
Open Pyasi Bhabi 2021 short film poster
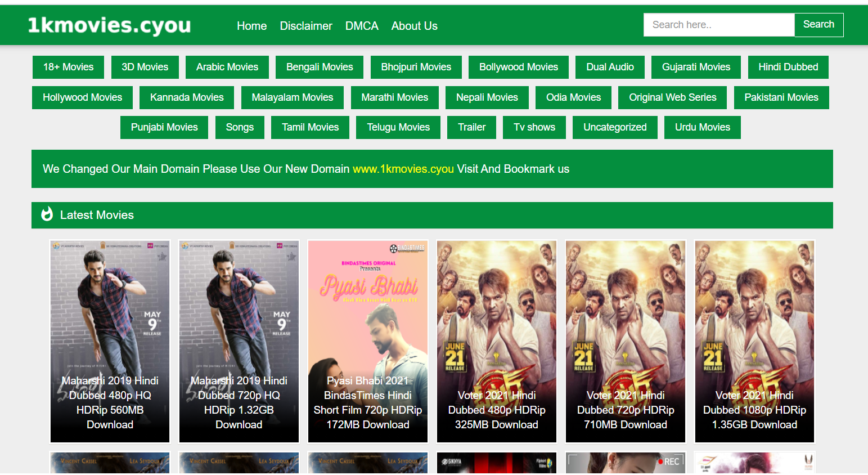pyautogui.click(x=368, y=341)
